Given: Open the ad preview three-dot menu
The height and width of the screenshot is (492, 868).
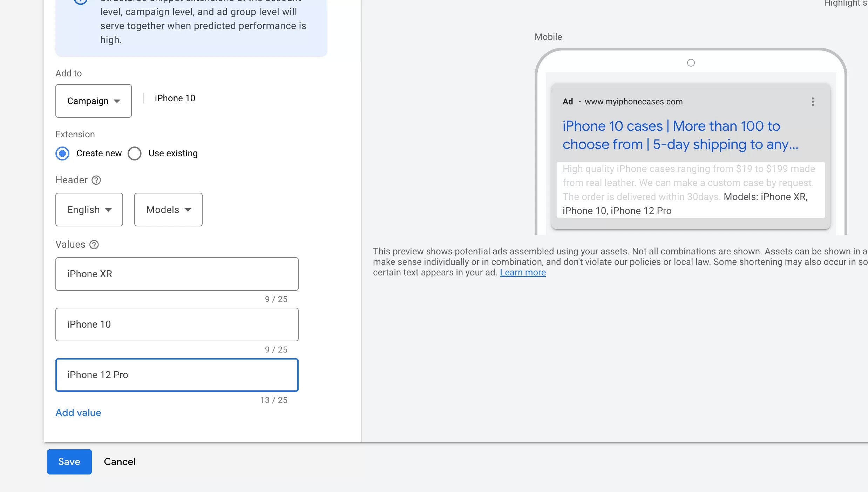Looking at the screenshot, I should point(813,102).
